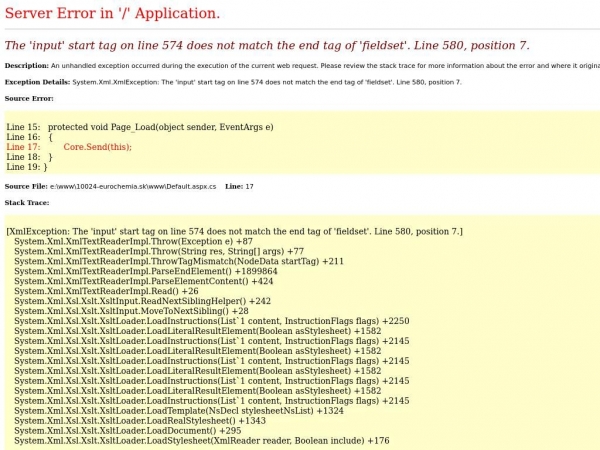Click the italic 'input' start tag error message
The width and height of the screenshot is (600, 450).
267,45
